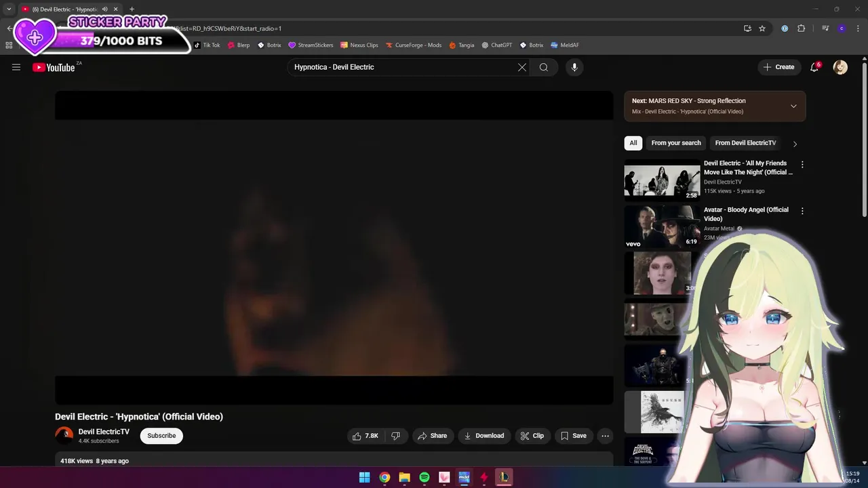Open the tab search dropdown arrow
The image size is (868, 488).
point(9,9)
